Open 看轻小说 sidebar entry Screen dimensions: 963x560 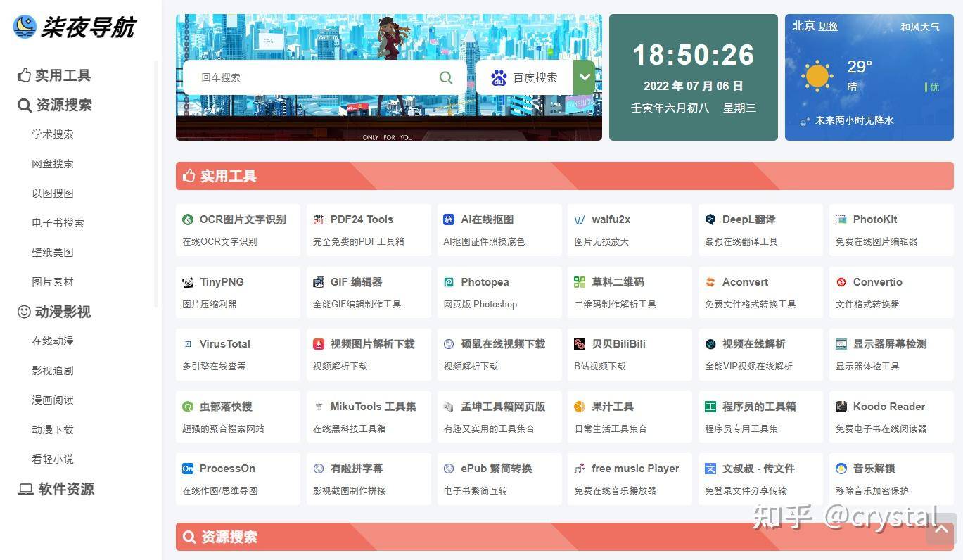(x=53, y=459)
